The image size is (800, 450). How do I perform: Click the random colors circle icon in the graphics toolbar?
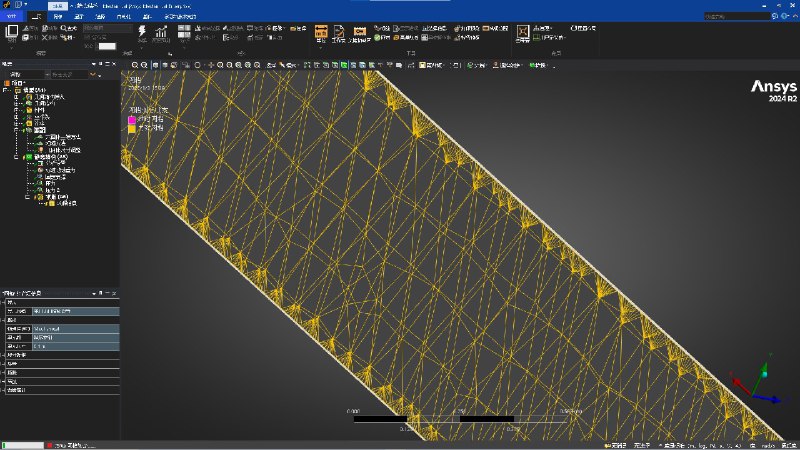197,65
